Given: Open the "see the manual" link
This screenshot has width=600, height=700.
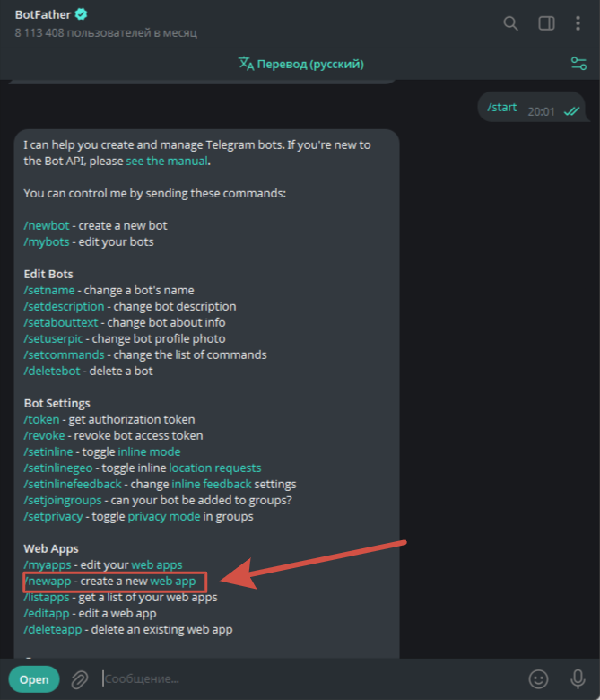Looking at the screenshot, I should (x=167, y=162).
